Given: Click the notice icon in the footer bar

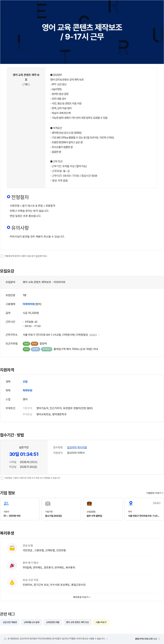Looking at the screenshot, I should (x=5, y=639).
